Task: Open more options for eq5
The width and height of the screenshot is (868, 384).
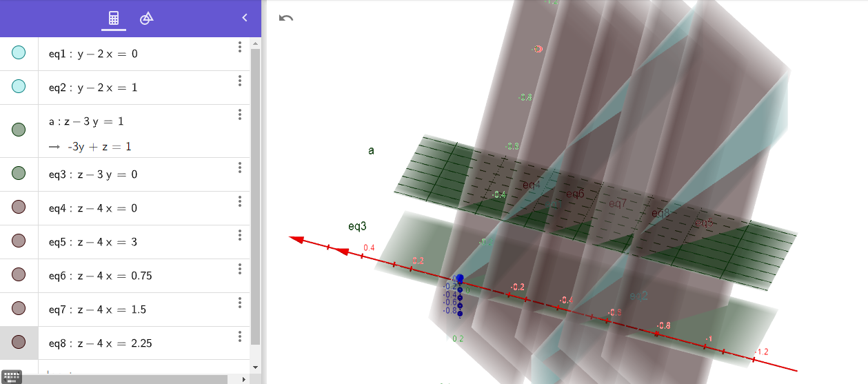Action: [239, 235]
